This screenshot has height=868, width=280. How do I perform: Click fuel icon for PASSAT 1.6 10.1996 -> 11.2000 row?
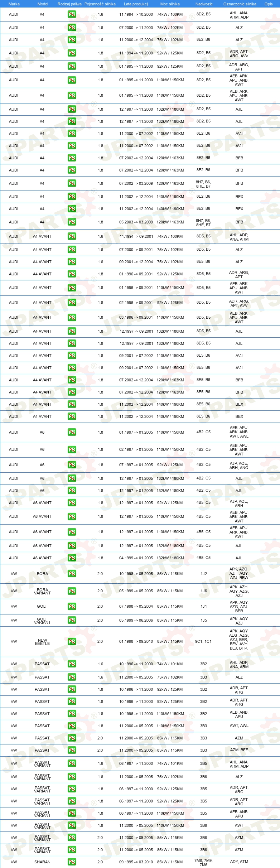click(72, 664)
